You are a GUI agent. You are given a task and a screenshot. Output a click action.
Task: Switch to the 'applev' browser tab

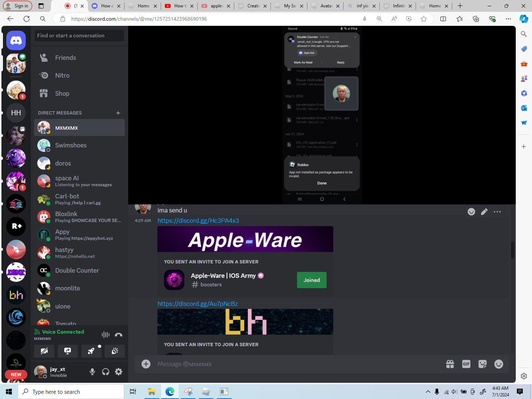(215, 6)
